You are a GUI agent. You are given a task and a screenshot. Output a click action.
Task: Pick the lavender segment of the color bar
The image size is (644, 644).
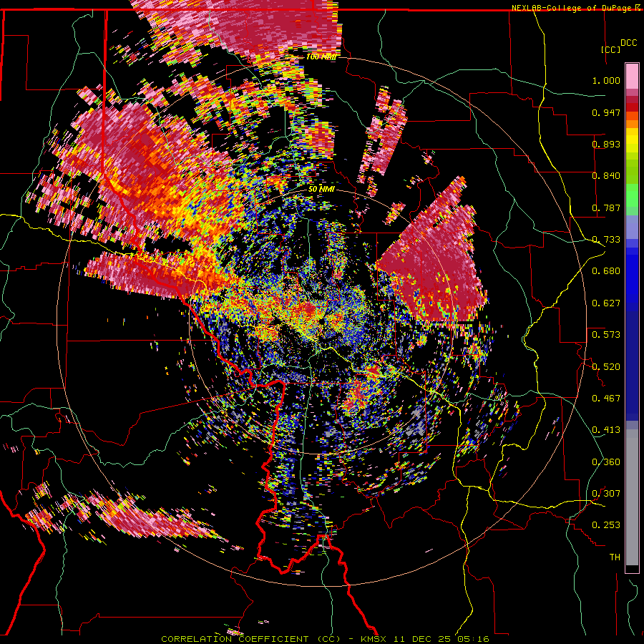[x=632, y=227]
